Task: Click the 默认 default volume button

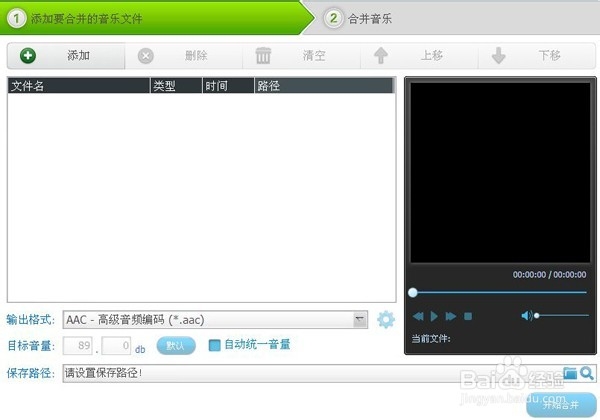Action: tap(176, 346)
